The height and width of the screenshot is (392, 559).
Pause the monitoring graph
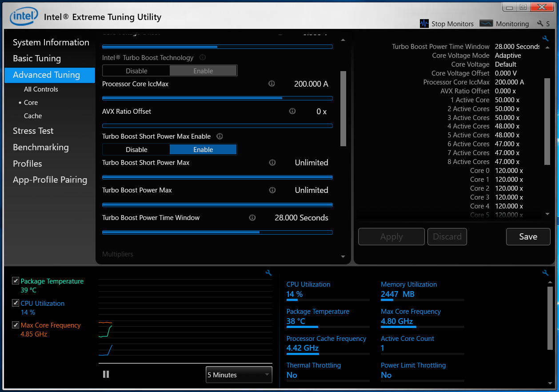[x=106, y=374]
